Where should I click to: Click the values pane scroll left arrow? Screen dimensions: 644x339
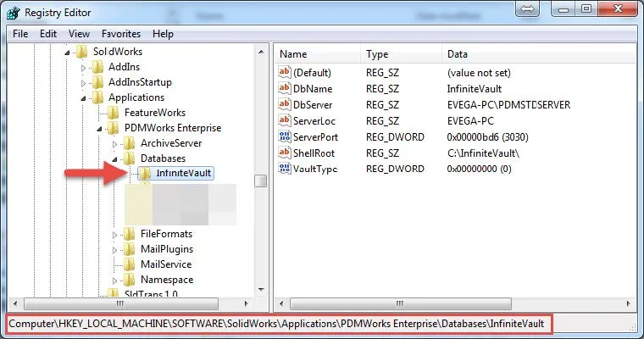click(x=281, y=303)
